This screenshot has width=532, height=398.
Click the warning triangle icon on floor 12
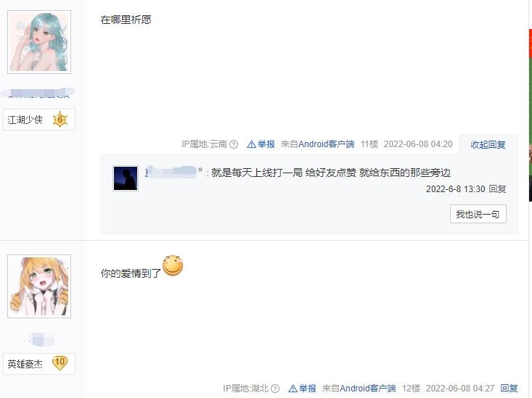pos(292,389)
